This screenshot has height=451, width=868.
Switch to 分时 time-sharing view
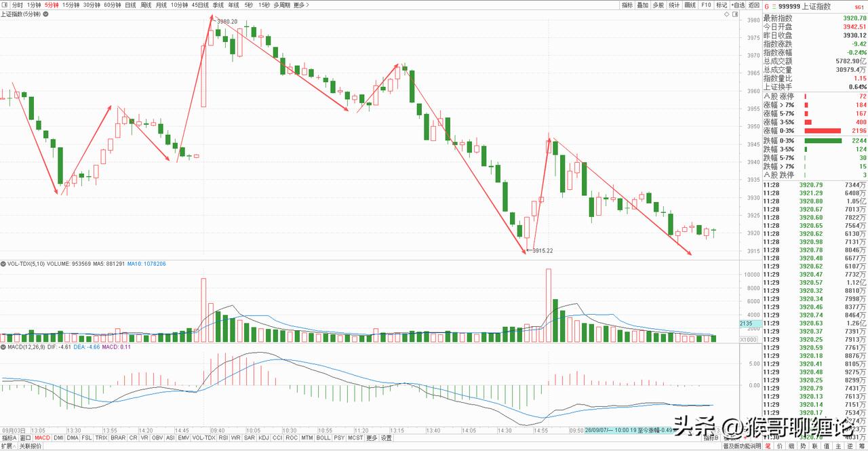pos(18,5)
